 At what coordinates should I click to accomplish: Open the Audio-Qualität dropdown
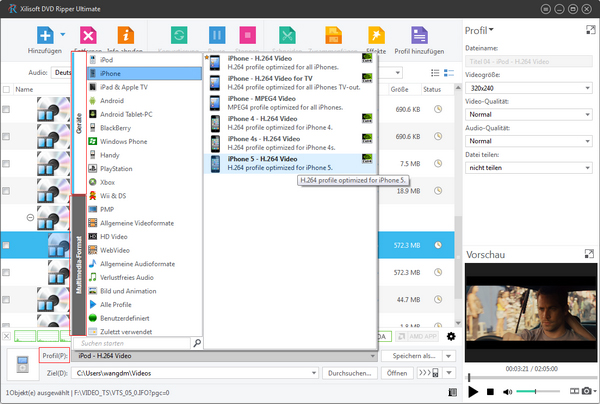(528, 141)
